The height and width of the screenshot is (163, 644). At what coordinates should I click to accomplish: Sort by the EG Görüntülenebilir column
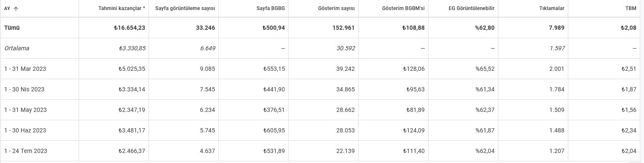tap(472, 8)
